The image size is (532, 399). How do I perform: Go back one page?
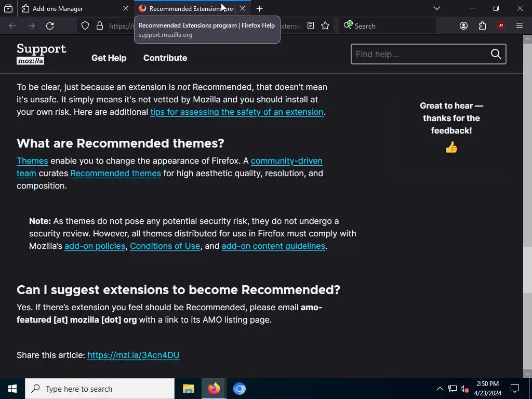(x=12, y=26)
